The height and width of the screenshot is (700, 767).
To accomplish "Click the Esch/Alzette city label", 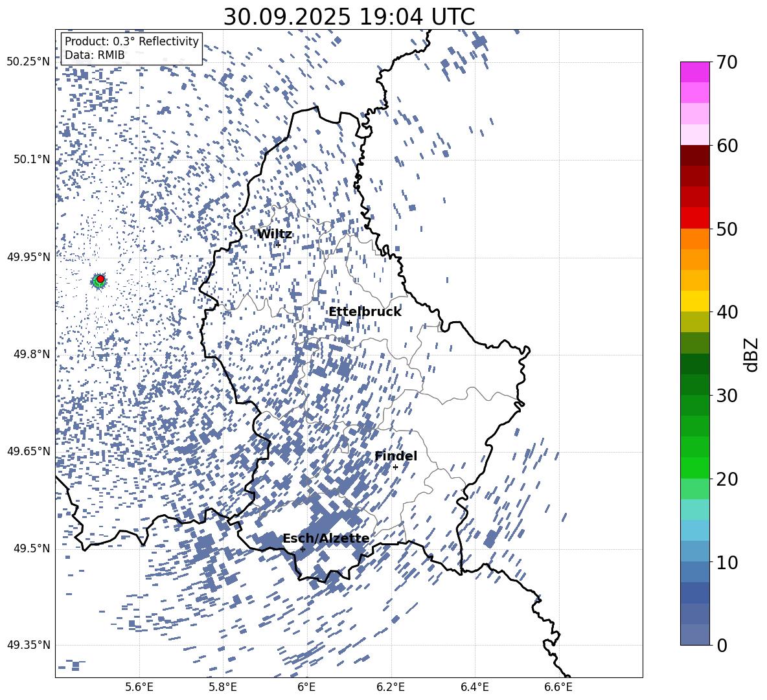I will click(326, 538).
